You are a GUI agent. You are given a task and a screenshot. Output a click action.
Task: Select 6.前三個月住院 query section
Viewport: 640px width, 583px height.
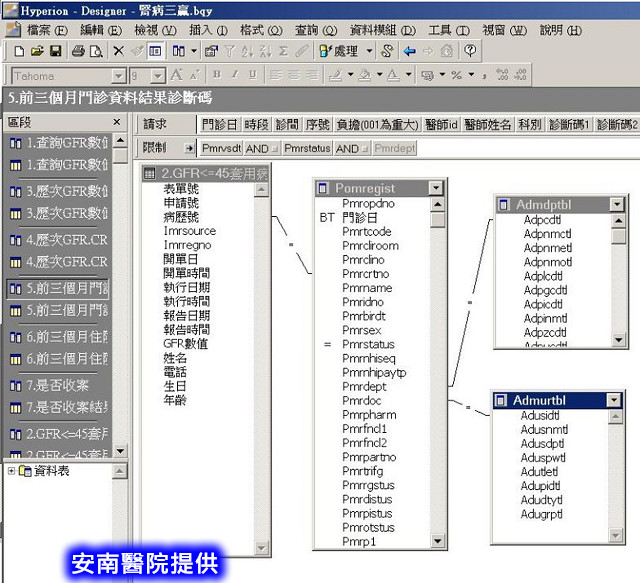(x=58, y=337)
